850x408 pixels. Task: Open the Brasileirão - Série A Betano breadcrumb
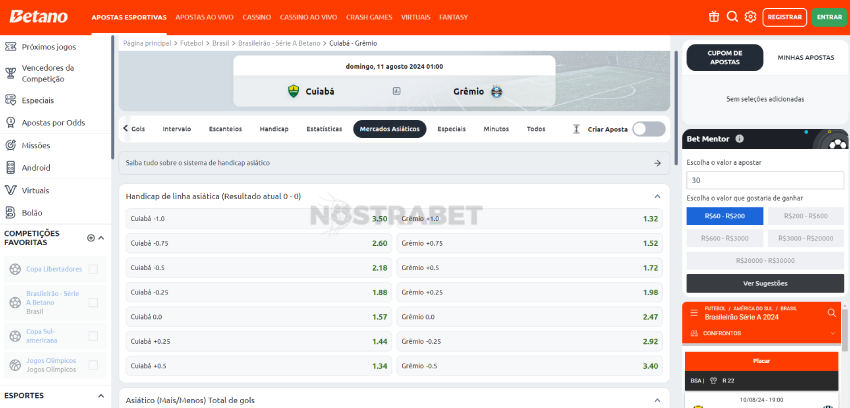point(279,43)
